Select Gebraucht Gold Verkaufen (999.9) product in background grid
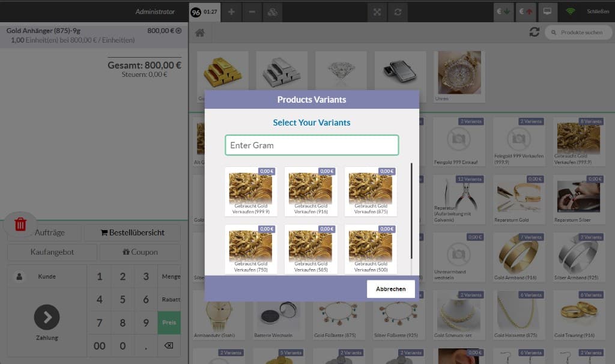Image resolution: width=615 pixels, height=364 pixels. coord(578,142)
